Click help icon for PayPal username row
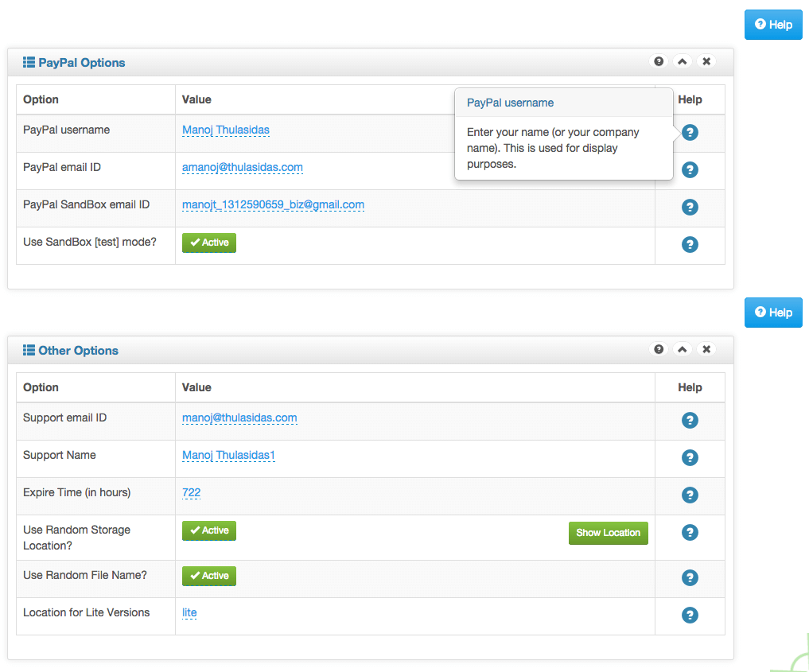This screenshot has height=672, width=809. [x=690, y=133]
